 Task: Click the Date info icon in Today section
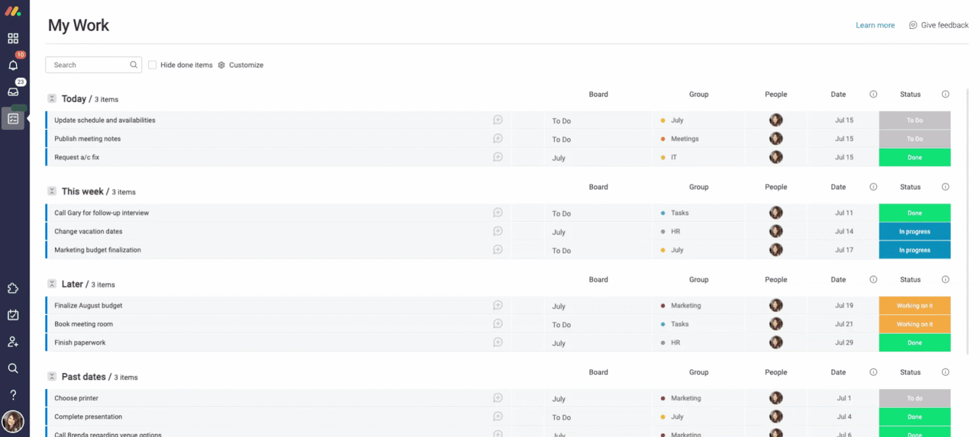pyautogui.click(x=873, y=94)
